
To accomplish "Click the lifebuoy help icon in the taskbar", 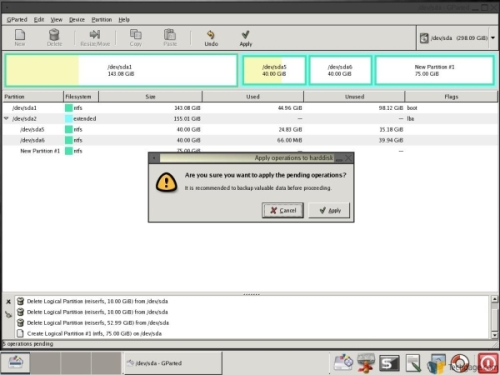I will pos(459,363).
